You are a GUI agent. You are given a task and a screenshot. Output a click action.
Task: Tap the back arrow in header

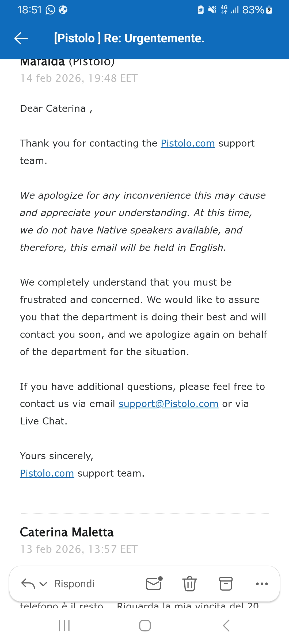coord(21,38)
